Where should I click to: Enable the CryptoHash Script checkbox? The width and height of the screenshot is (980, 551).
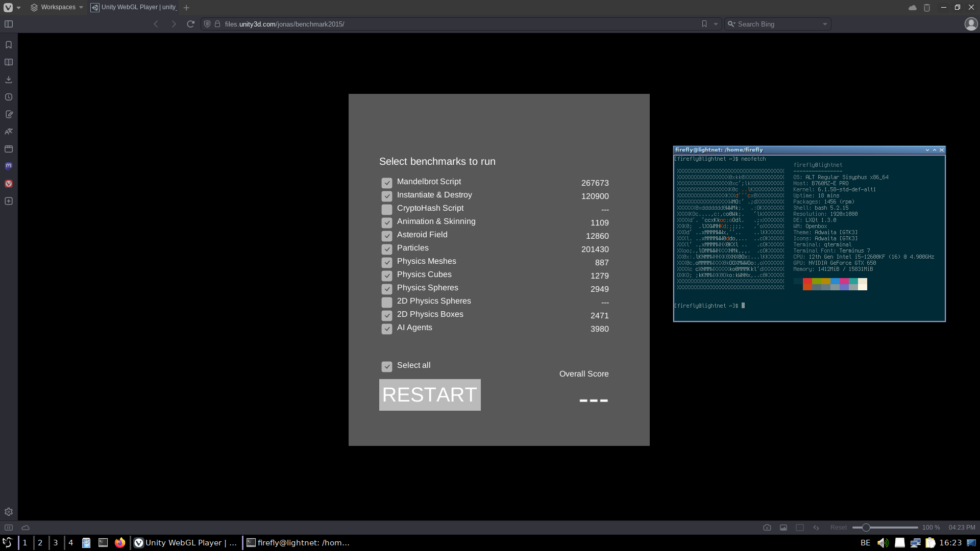coord(387,209)
